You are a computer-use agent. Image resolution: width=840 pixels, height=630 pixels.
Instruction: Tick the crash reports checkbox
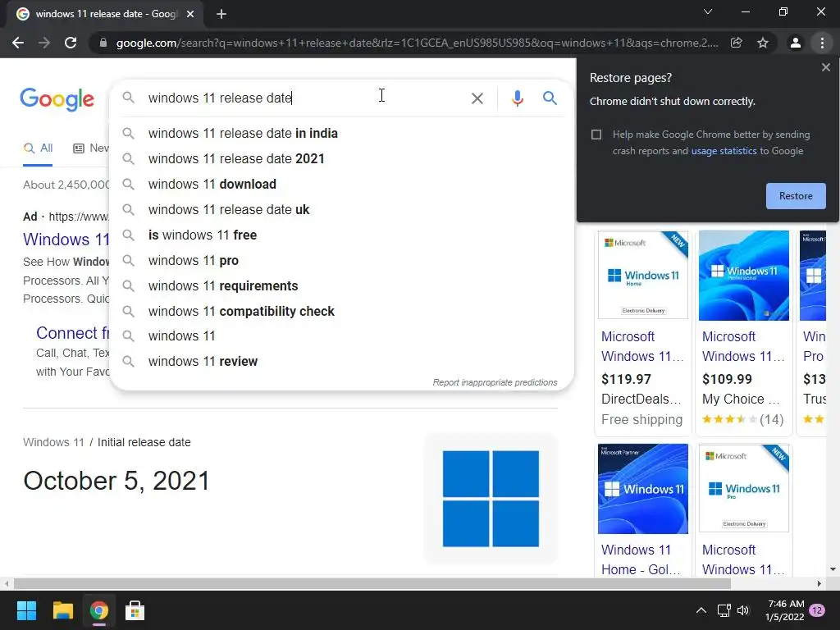pyautogui.click(x=596, y=135)
